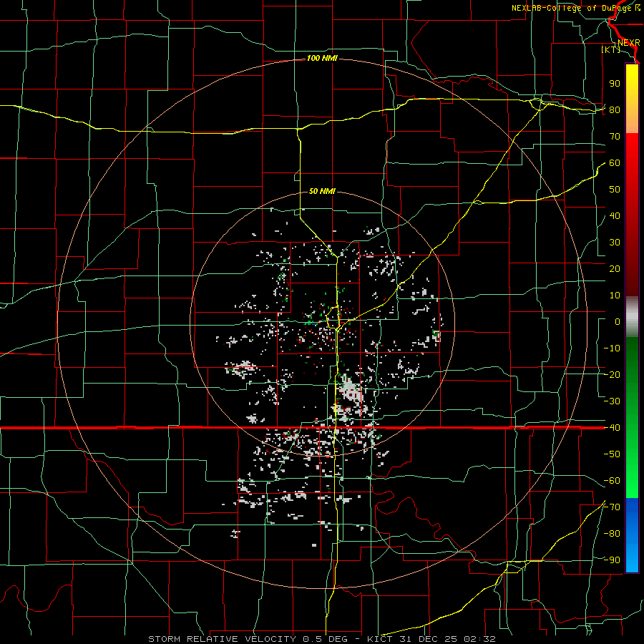Click the NEXR label above the color scale

coord(629,43)
